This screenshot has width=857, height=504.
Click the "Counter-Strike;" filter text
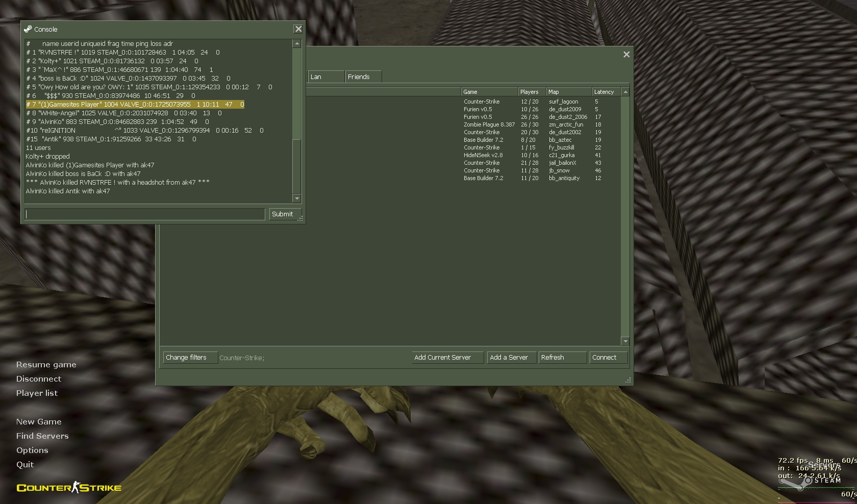pyautogui.click(x=242, y=358)
